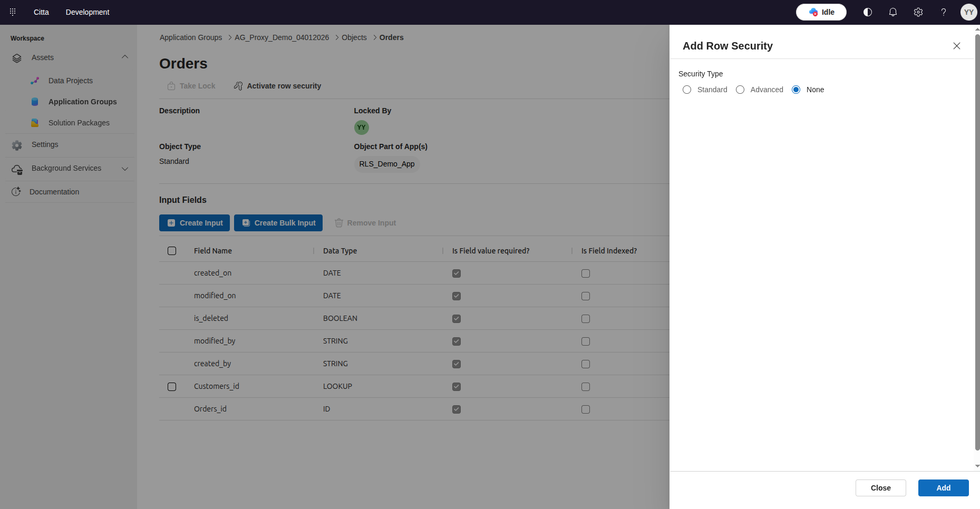The height and width of the screenshot is (509, 980).
Task: Open Documentation in the sidebar
Action: tap(54, 192)
